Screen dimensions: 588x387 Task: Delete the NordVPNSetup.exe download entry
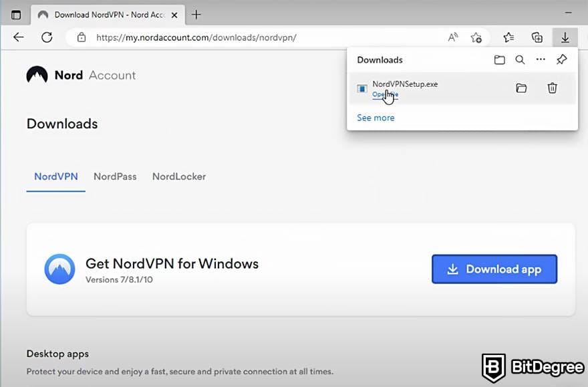[x=552, y=88]
